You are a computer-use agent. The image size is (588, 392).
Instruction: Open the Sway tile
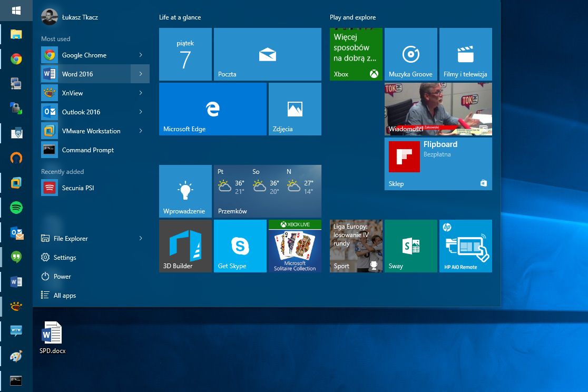(x=410, y=246)
